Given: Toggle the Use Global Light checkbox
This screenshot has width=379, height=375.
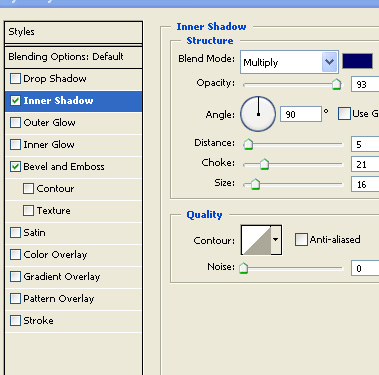Looking at the screenshot, I should pyautogui.click(x=344, y=114).
